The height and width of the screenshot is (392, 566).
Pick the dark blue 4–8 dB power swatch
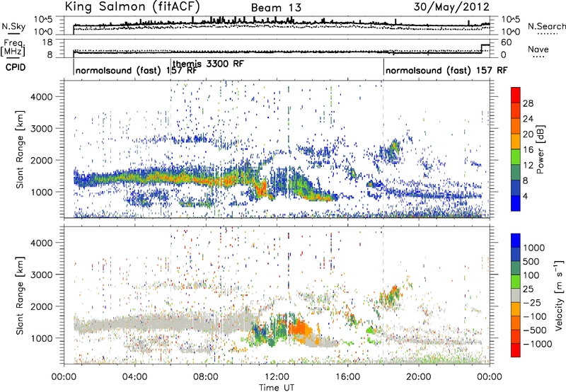(516, 188)
